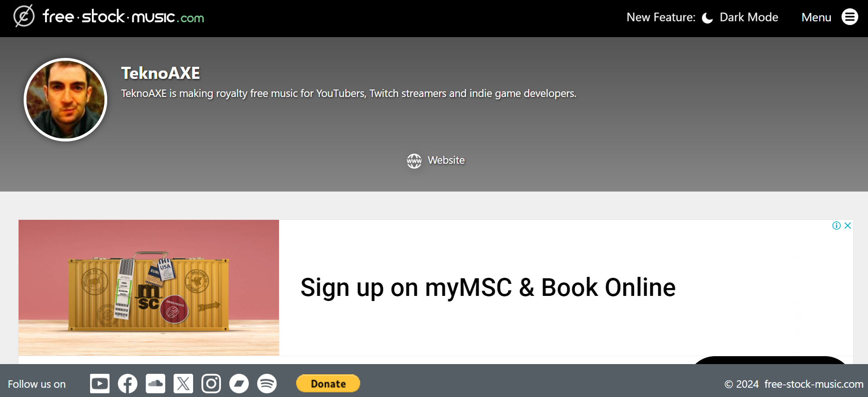Close the MSC advertisement

point(848,225)
